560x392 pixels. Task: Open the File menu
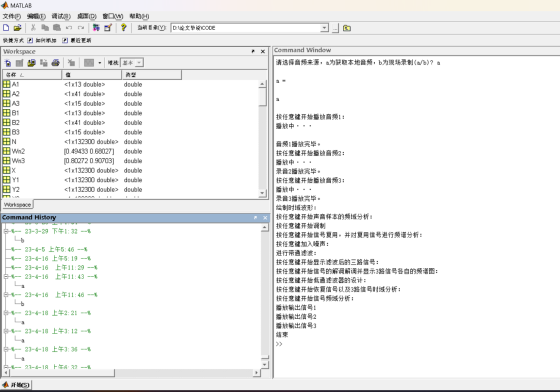click(12, 16)
